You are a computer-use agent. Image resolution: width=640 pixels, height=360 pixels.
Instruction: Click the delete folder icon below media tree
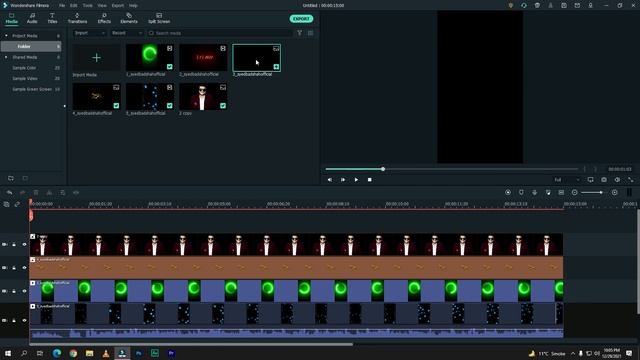25,178
